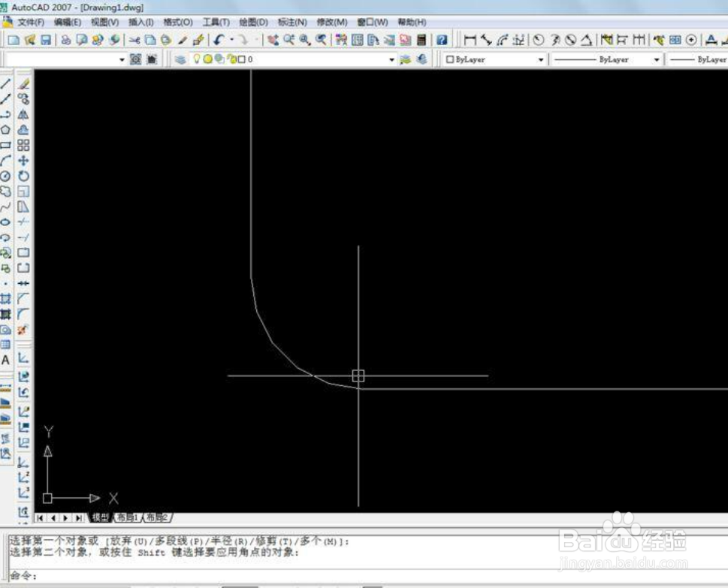Click the Explode modify tool
The width and height of the screenshot is (728, 588).
pos(23,330)
